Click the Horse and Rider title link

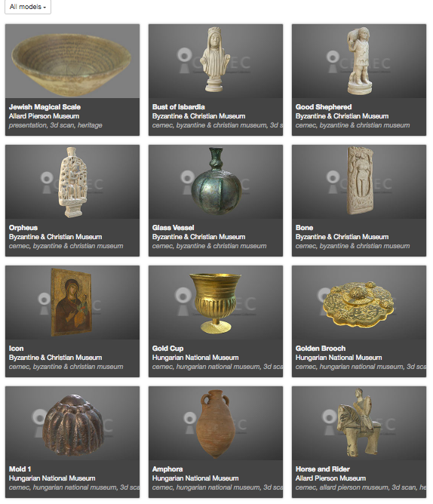(323, 469)
